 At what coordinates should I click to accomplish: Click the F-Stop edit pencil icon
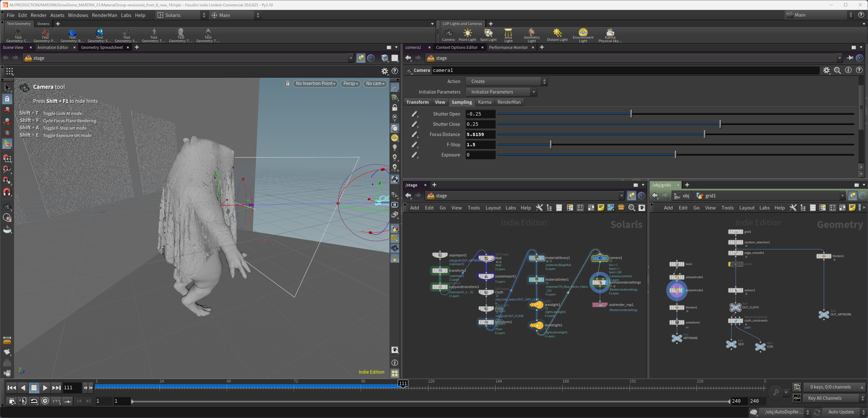tap(415, 145)
